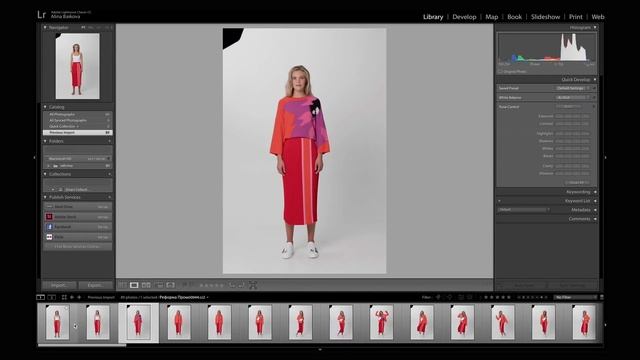
Task: Filter by flagged status icon
Action: pyautogui.click(x=438, y=297)
